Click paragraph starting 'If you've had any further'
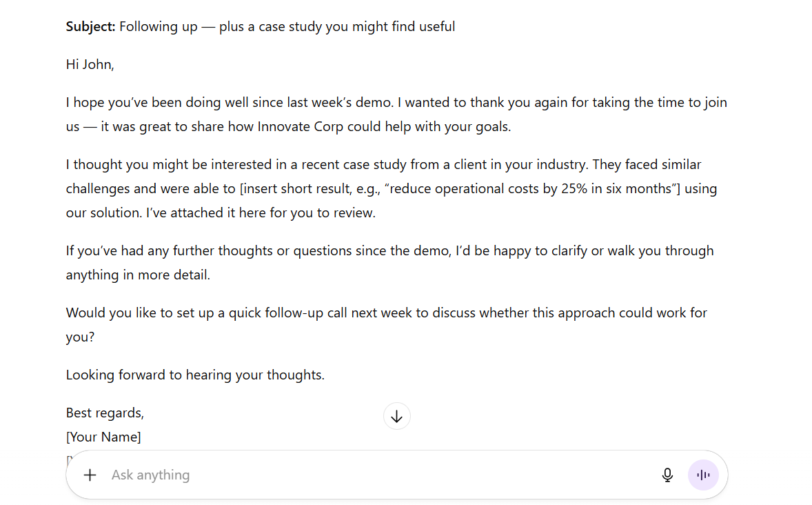Screen dimensions: 812x505 [389, 250]
